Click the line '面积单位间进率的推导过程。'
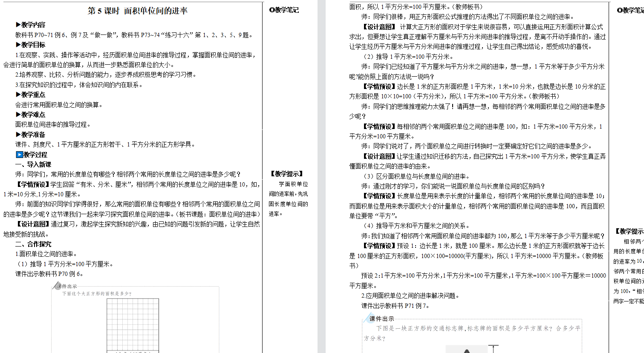The height and width of the screenshot is (353, 644). pos(53,125)
